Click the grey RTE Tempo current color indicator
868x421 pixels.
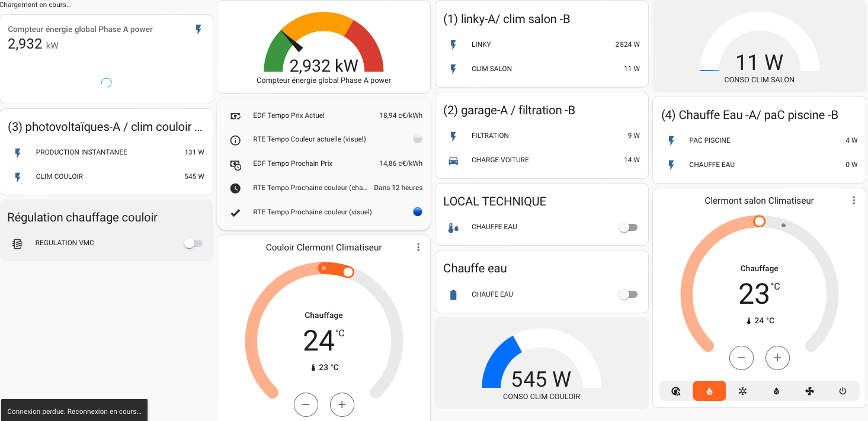pos(418,139)
